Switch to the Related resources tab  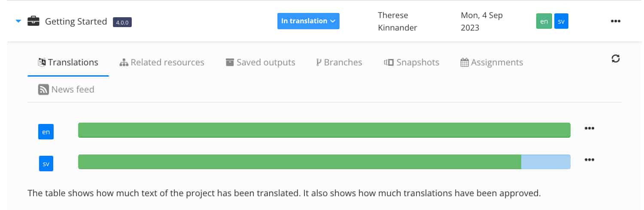(x=162, y=62)
